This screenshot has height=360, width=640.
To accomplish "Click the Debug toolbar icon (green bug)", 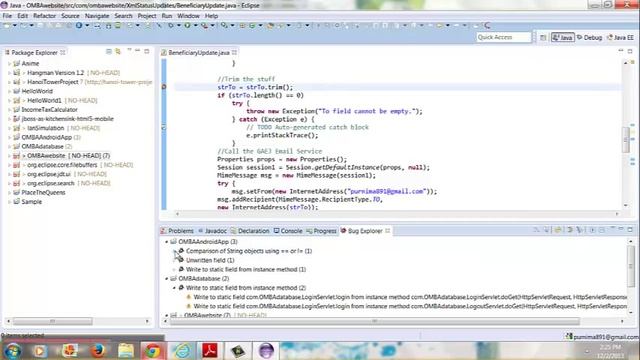I will coord(171,25).
